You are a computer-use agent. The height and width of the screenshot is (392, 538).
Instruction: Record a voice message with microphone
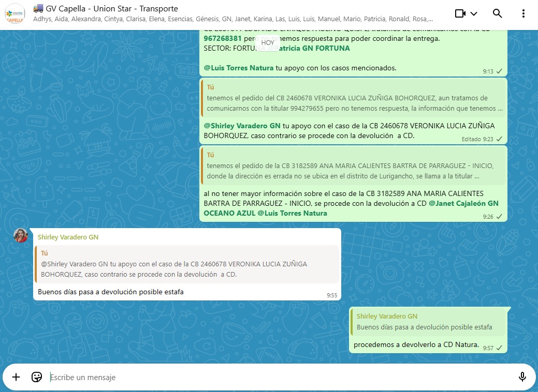(522, 377)
